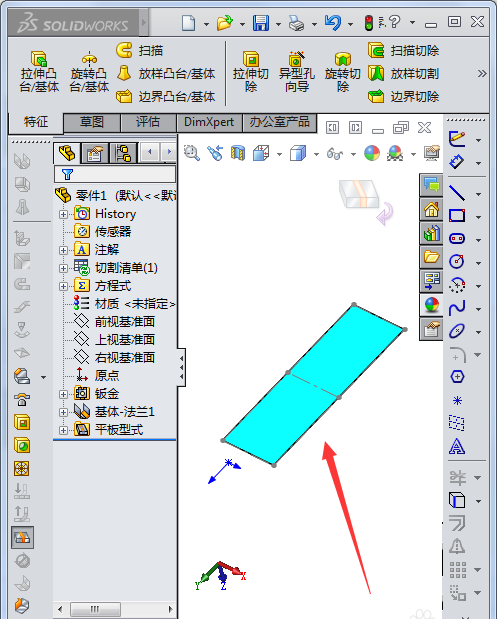Screen dimensions: 497x619
Task: Select Lofted Cut (放样切割)
Action: [x=403, y=73]
